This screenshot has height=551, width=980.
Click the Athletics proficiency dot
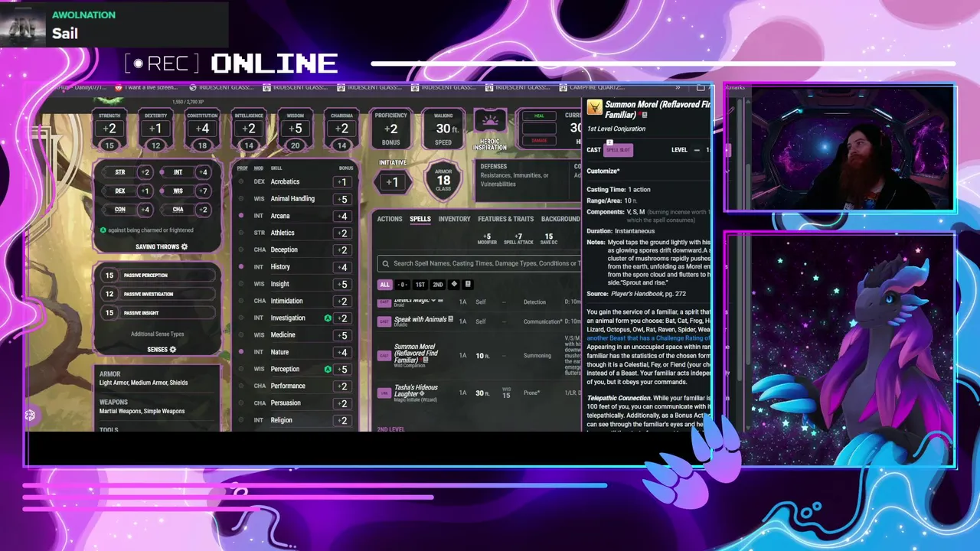pos(241,233)
